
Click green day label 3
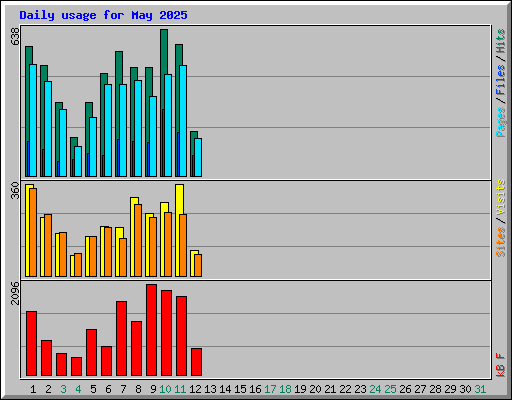pyautogui.click(x=63, y=389)
